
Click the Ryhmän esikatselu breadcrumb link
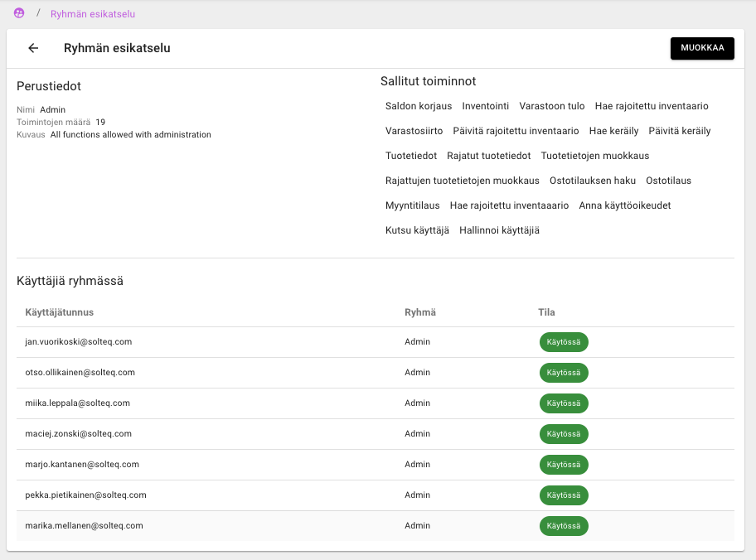[93, 14]
